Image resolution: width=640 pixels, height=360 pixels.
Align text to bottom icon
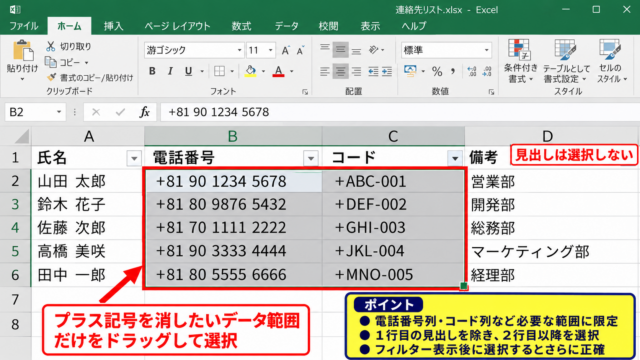coord(356,50)
